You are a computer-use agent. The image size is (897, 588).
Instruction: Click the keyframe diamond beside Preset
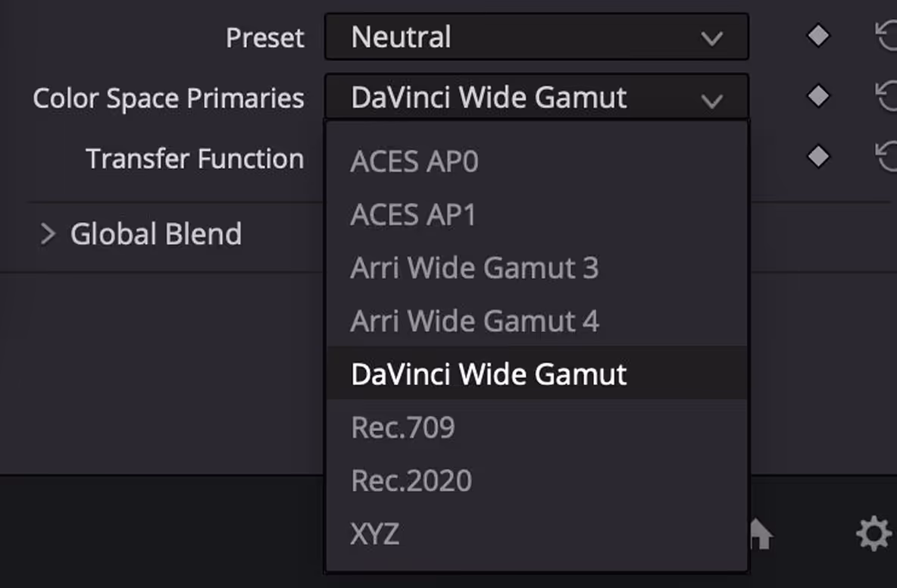pyautogui.click(x=818, y=36)
